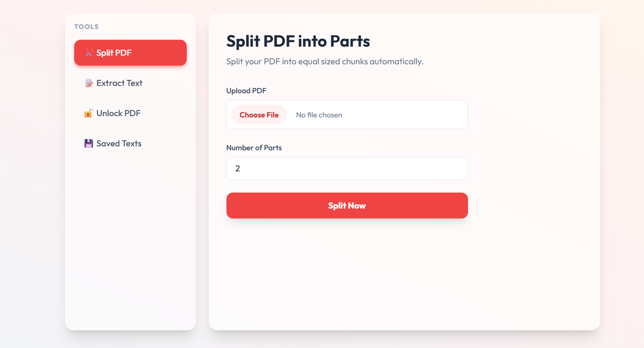Click the scissors icon beside Split PDF

pos(89,53)
